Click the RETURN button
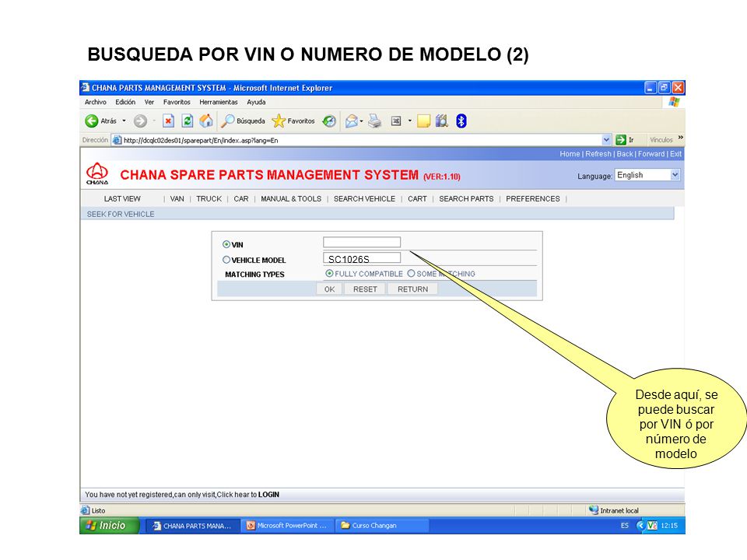The image size is (747, 560). 412,289
